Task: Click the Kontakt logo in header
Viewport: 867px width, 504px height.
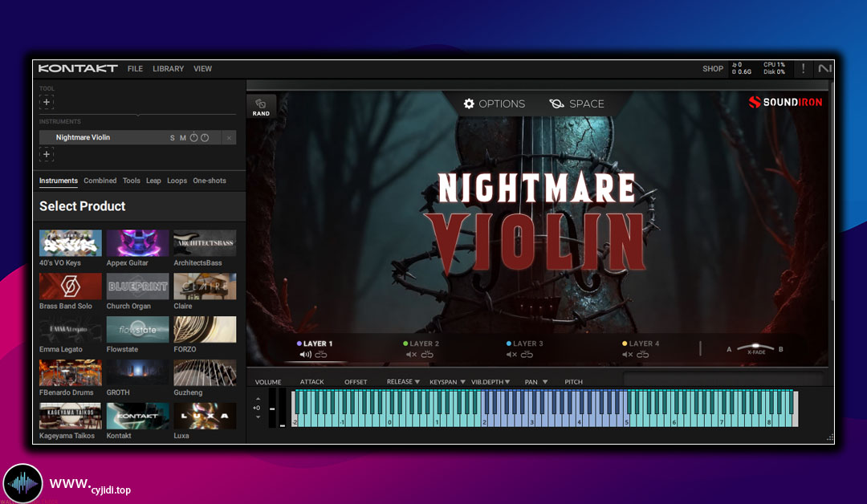Action: (x=78, y=68)
